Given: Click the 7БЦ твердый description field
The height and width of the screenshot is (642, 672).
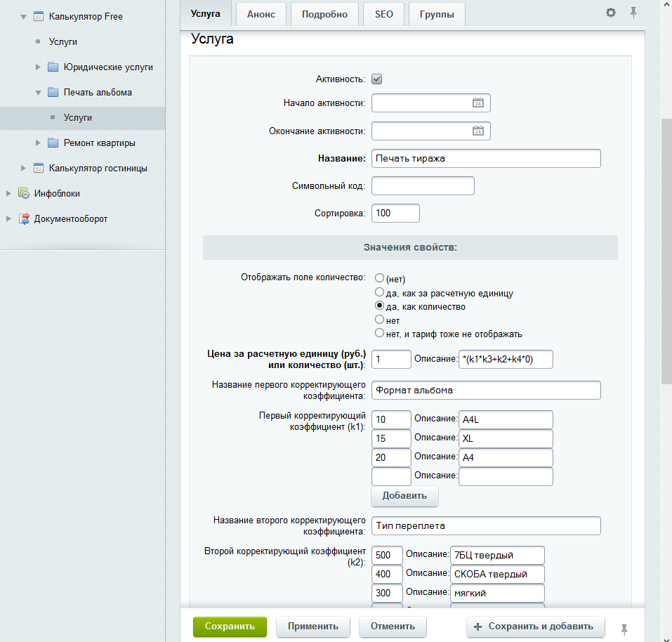Looking at the screenshot, I should pos(498,555).
